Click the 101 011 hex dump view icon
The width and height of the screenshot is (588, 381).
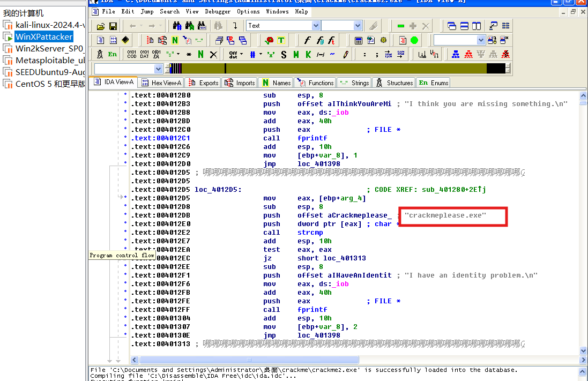point(113,40)
